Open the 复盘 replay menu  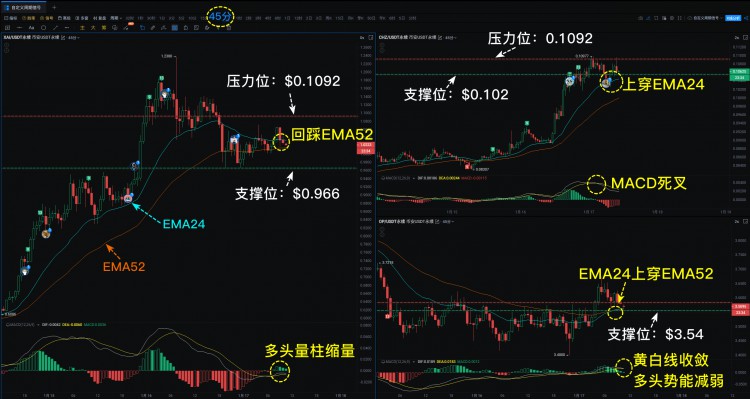pyautogui.click(x=99, y=18)
